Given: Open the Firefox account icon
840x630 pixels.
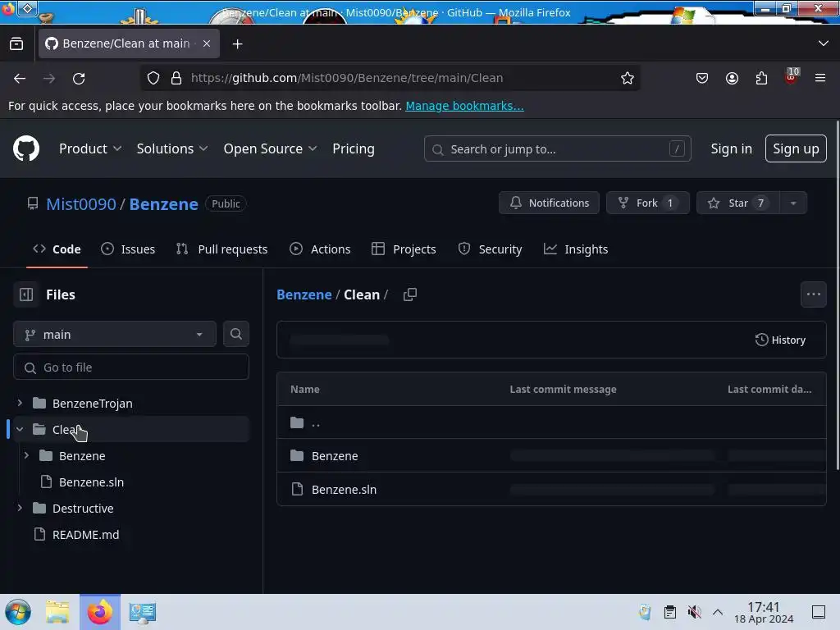Looking at the screenshot, I should coord(732,78).
